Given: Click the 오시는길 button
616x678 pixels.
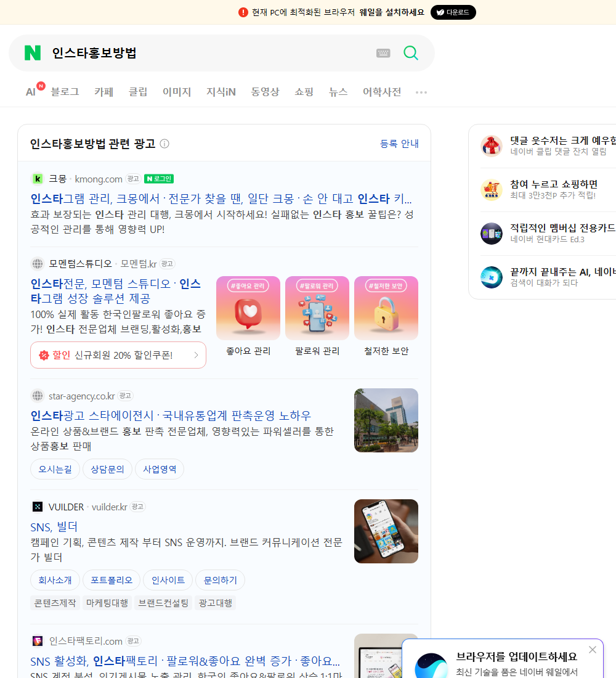Looking at the screenshot, I should [55, 469].
